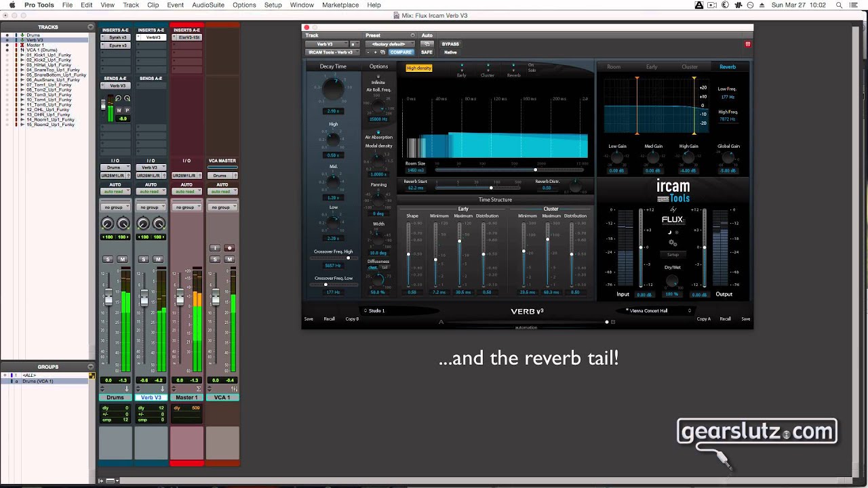Open the Syrah v3 insert on Drums

[x=117, y=38]
